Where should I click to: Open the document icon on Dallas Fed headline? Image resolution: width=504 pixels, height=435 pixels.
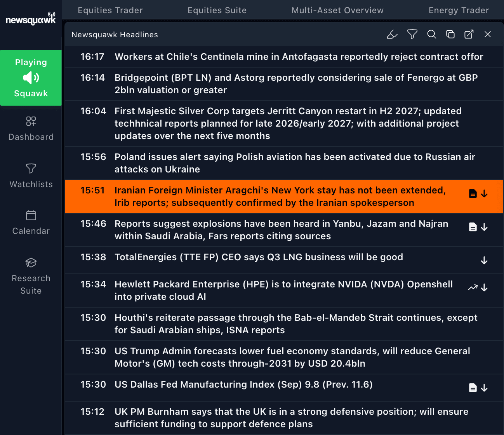tap(473, 388)
